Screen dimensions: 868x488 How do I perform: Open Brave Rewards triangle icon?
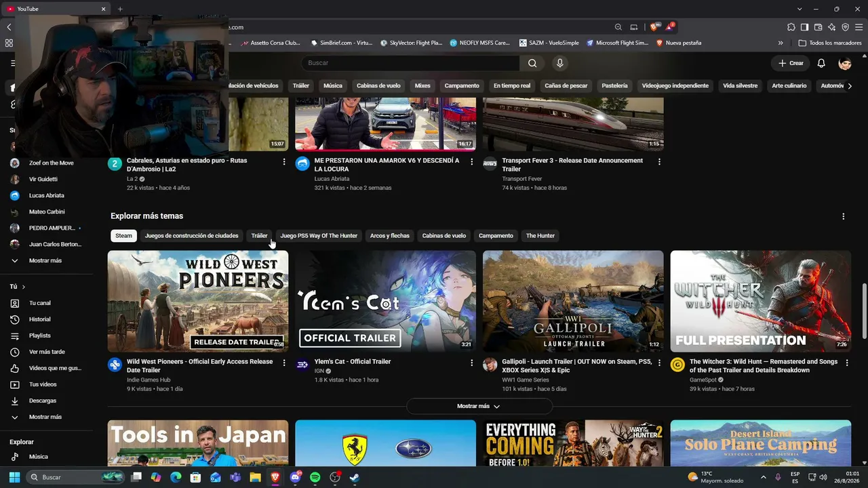(x=670, y=27)
